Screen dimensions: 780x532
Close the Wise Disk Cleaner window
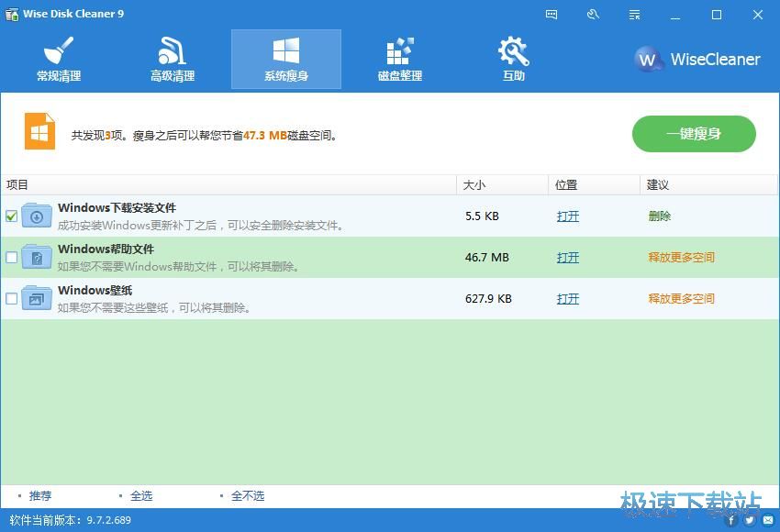(x=758, y=15)
